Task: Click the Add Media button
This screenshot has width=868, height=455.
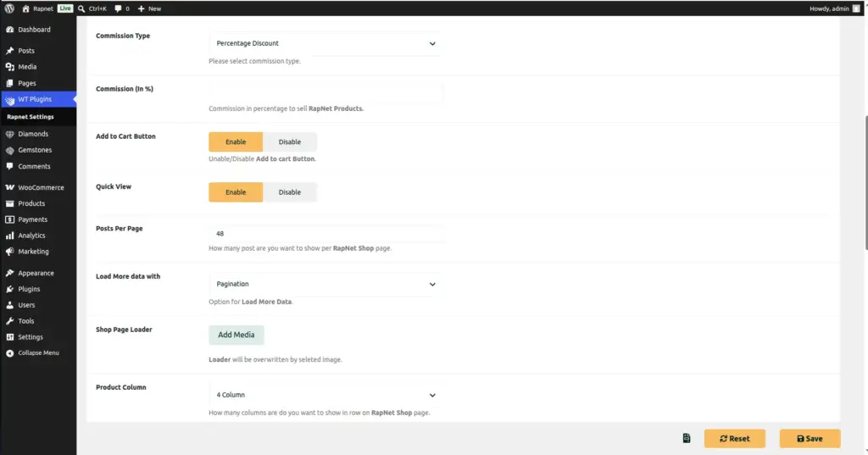Action: [x=236, y=335]
